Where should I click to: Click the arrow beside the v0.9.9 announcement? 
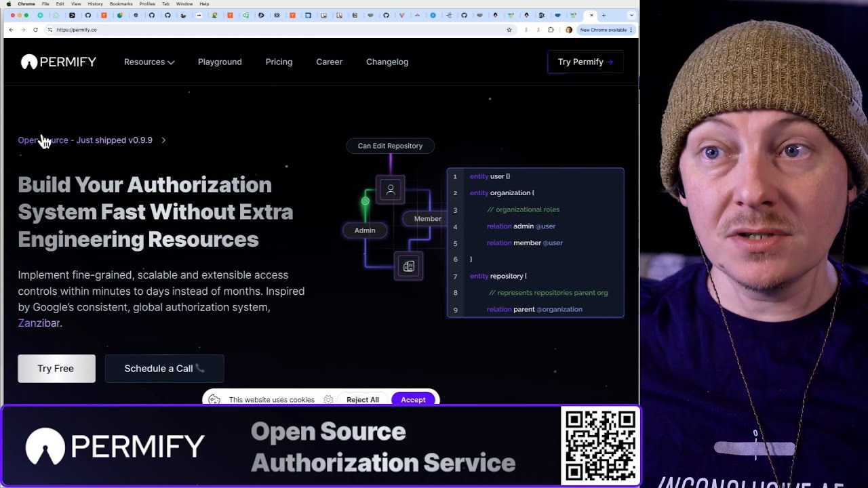163,140
